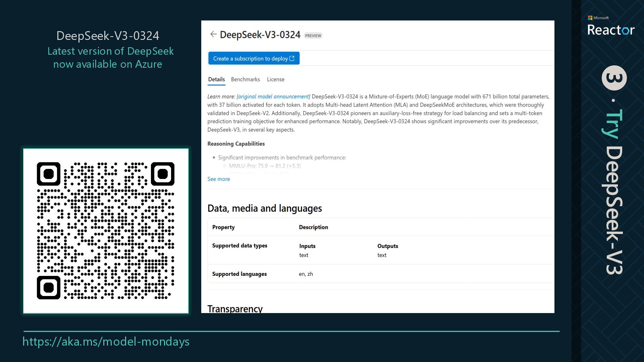644x362 pixels.
Task: Switch to the Benchmarks tab
Action: 245,79
